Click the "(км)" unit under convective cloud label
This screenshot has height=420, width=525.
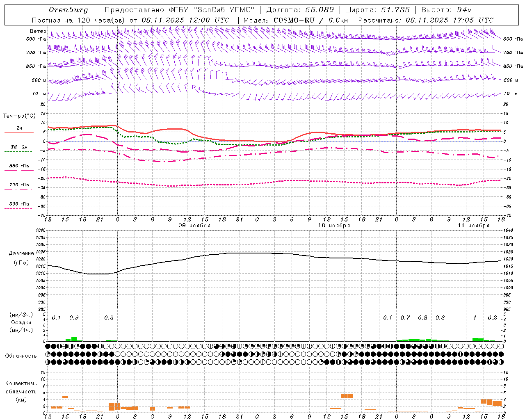click(21, 399)
